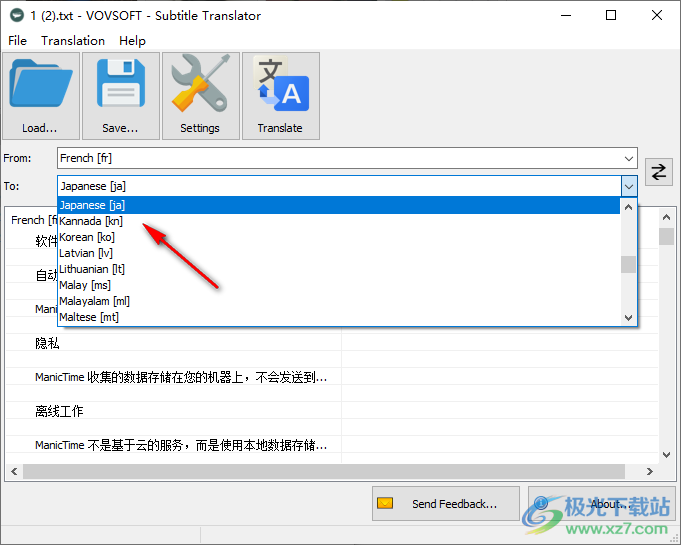Select Japanese [ja] in the list

[339, 205]
